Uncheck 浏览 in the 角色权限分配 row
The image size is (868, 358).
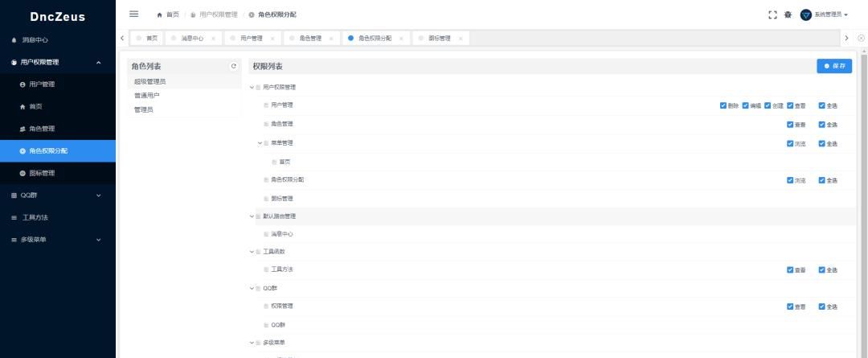[790, 180]
